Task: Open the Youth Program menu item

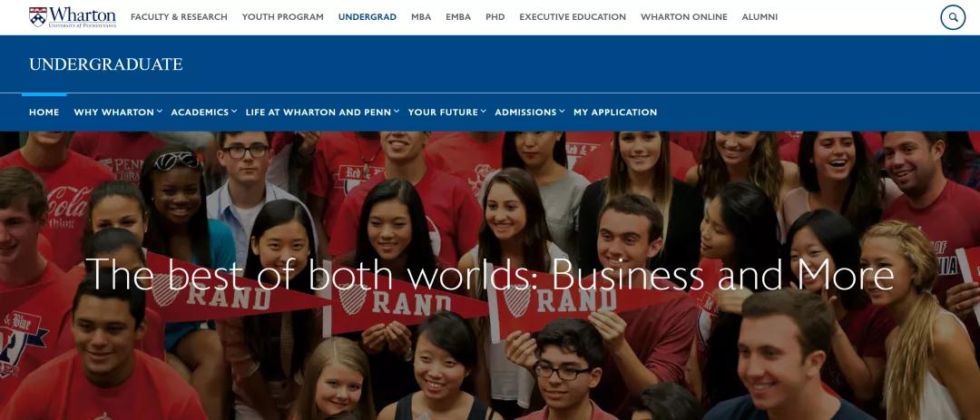Action: [282, 17]
